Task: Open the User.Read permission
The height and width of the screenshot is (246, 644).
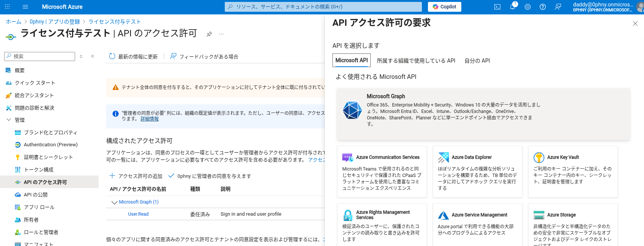Action: click(x=138, y=214)
